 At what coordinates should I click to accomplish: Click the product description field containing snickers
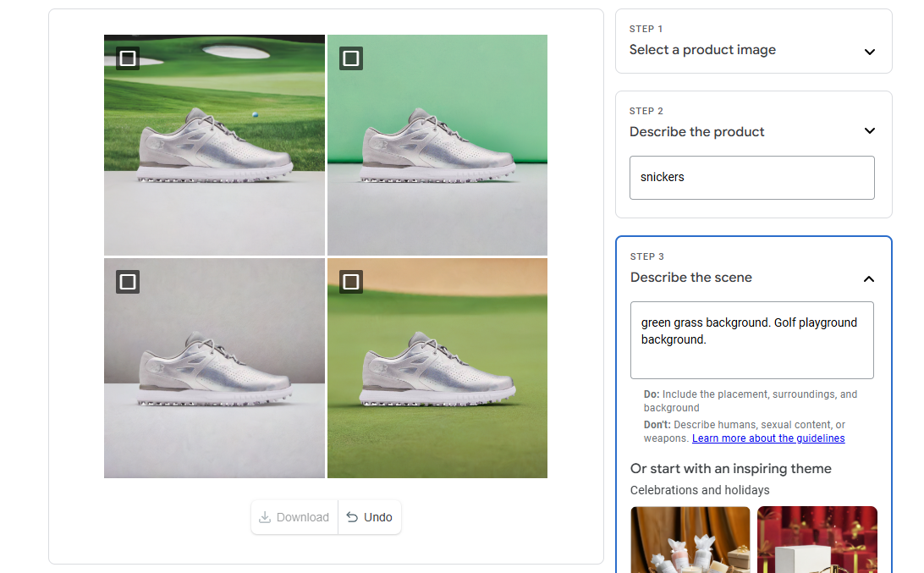pos(752,178)
